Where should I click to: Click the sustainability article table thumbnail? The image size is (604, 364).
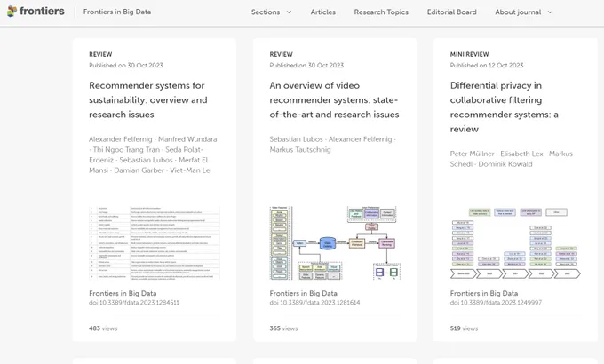155,242
